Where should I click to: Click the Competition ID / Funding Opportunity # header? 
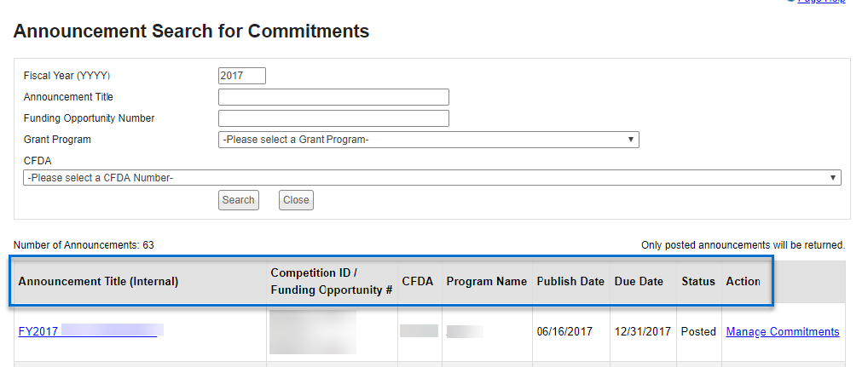click(331, 281)
